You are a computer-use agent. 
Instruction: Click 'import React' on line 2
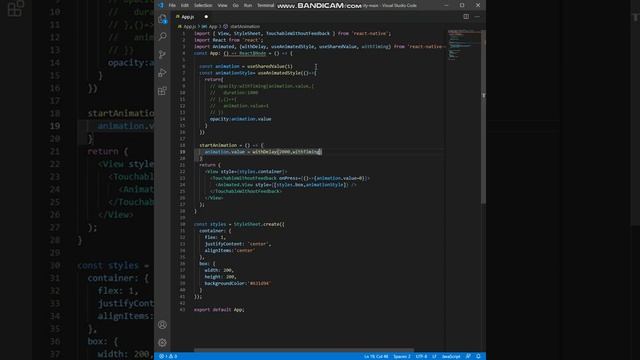210,40
